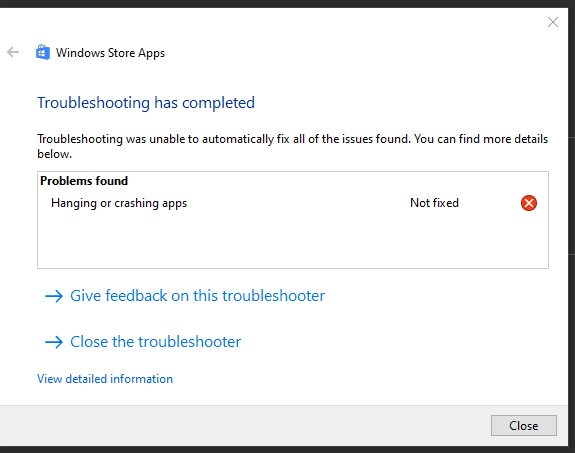575x453 pixels.
Task: Select the Hanging or crashing apps row
Action: [293, 203]
